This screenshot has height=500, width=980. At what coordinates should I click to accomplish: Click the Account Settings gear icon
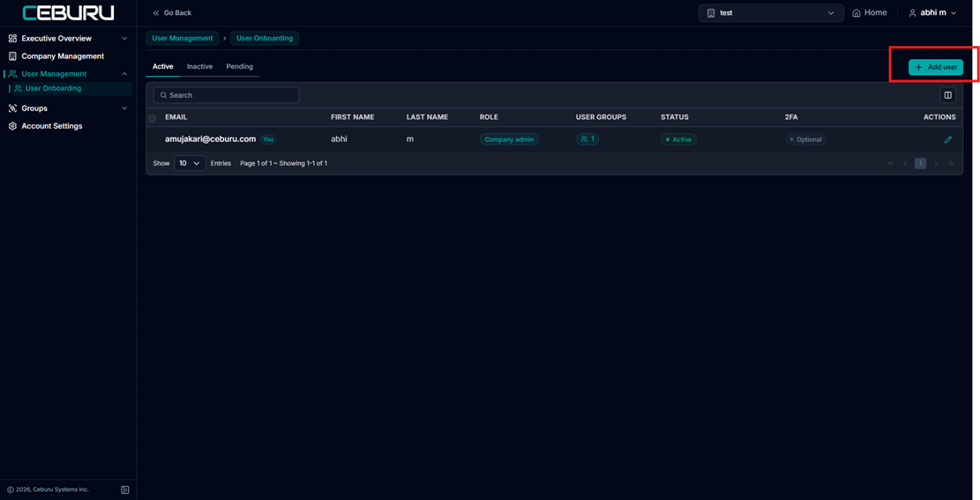point(12,126)
